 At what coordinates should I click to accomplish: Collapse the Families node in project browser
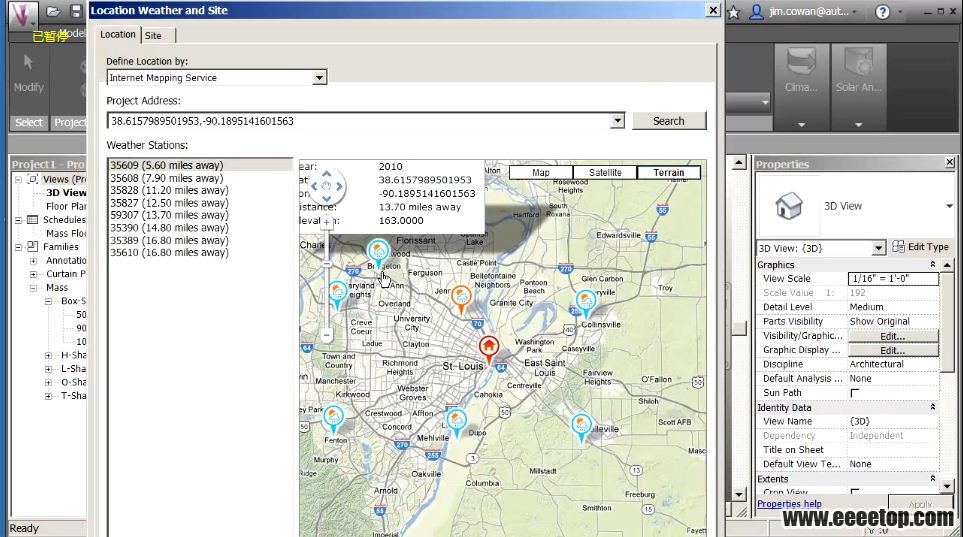click(18, 247)
